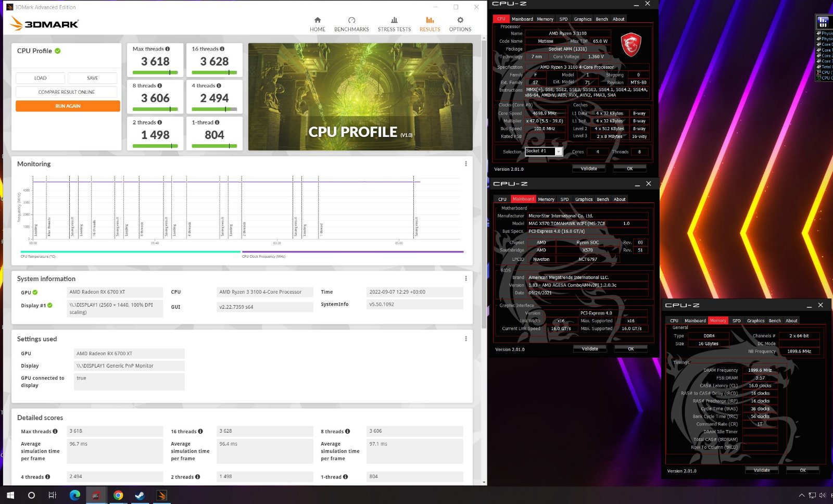Click Validate in Mainboard CPU-Z window

pyautogui.click(x=590, y=349)
